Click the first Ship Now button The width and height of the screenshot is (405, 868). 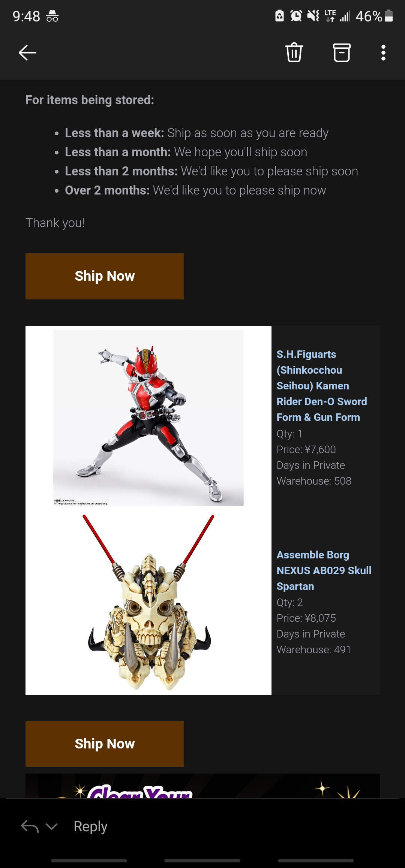click(x=105, y=276)
